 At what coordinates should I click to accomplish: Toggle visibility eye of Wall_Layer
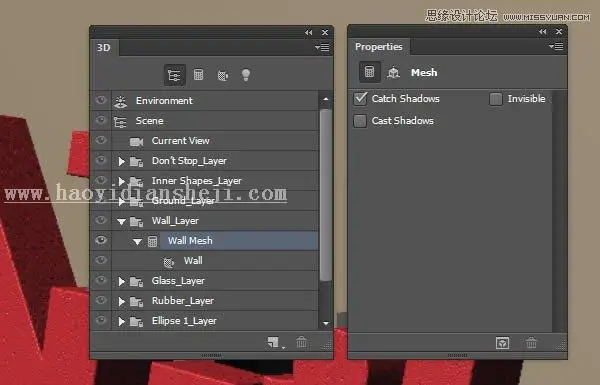(101, 220)
